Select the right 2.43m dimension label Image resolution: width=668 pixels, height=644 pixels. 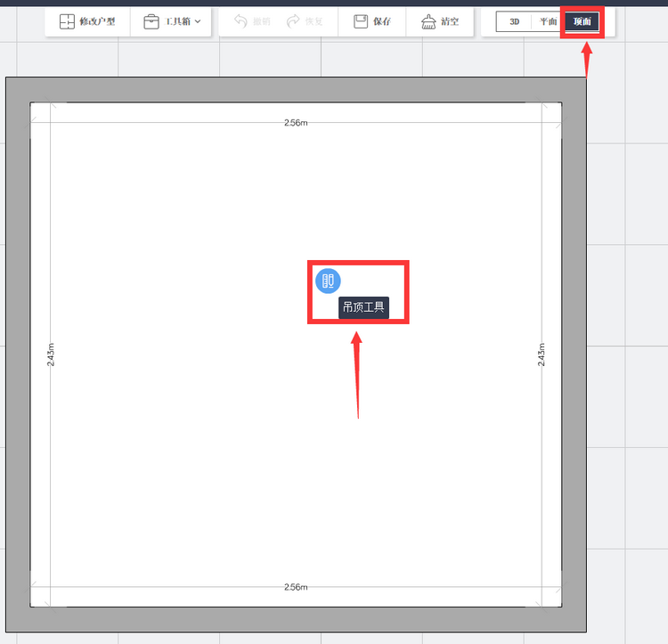point(541,355)
